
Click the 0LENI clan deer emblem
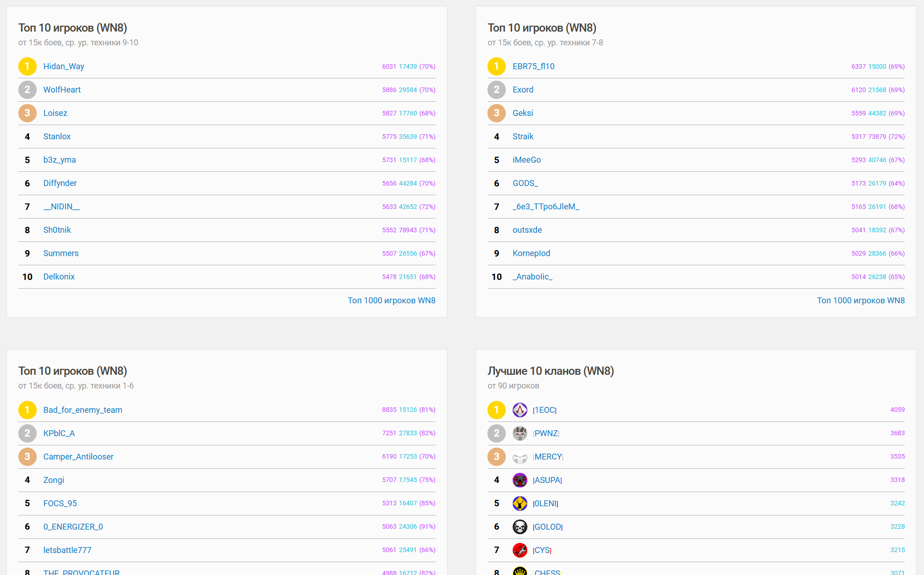coord(520,503)
